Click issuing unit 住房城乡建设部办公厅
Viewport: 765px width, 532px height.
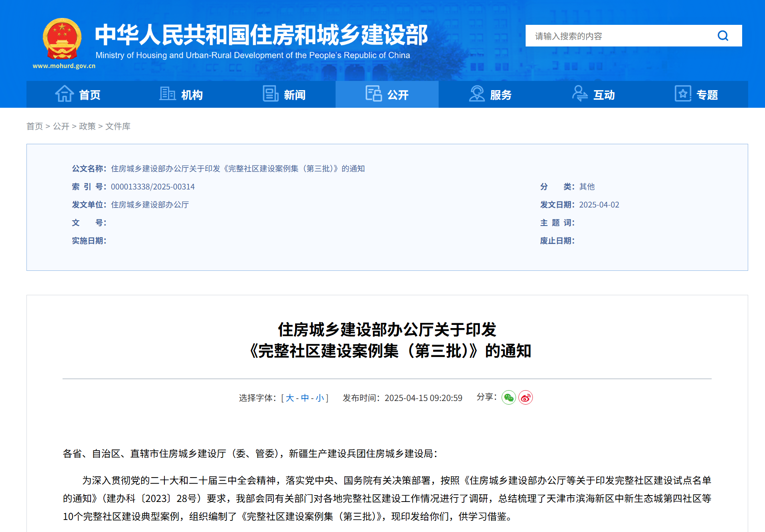150,205
